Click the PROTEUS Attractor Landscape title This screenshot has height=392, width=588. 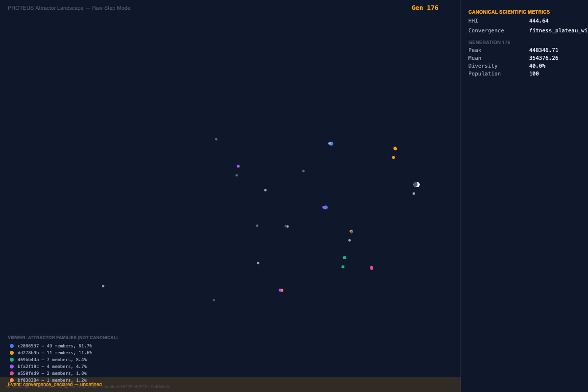[x=69, y=8]
